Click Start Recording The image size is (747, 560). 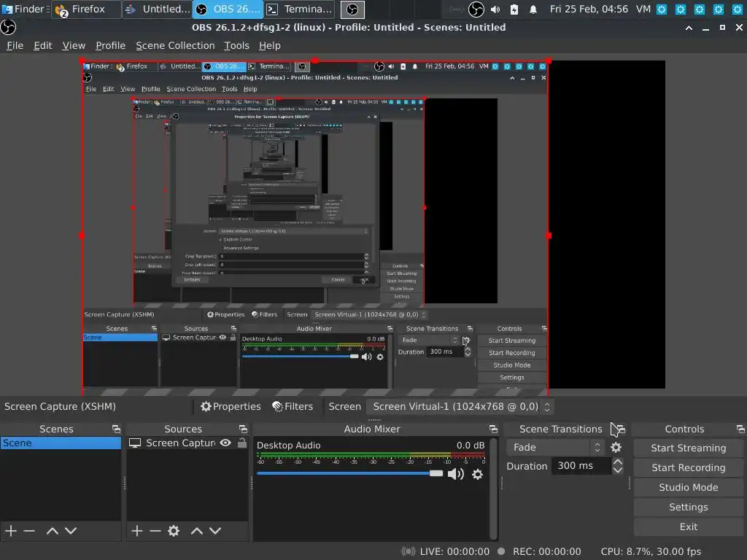point(689,467)
